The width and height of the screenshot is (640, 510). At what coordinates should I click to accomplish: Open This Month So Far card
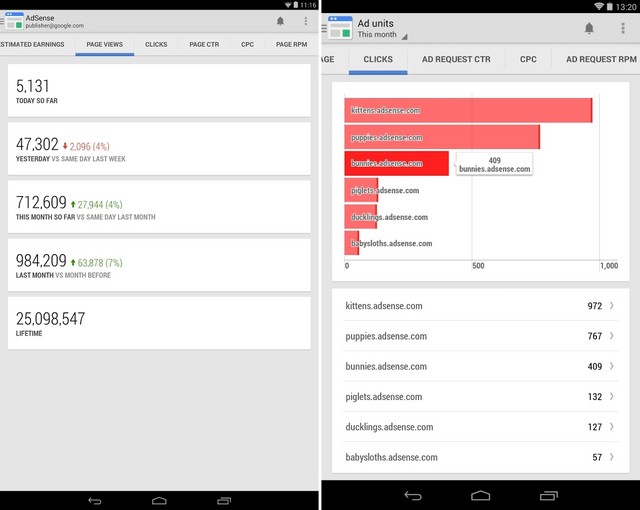point(159,207)
